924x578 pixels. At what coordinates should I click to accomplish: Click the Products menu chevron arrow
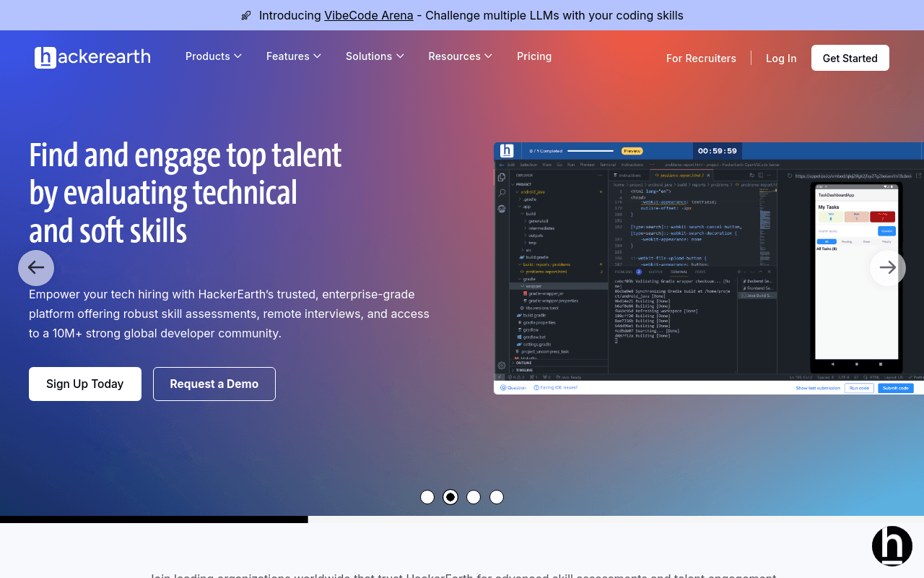click(x=237, y=56)
